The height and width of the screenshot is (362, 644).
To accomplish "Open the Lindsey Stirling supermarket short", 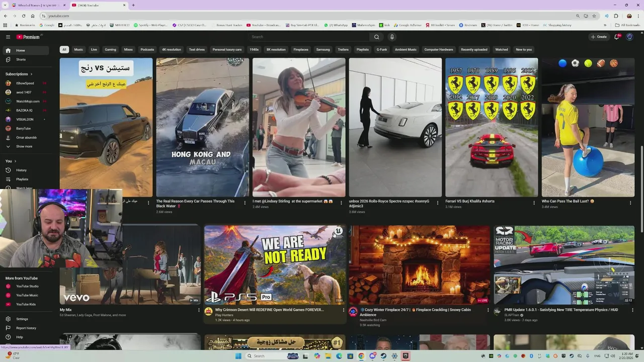I will 299,127.
